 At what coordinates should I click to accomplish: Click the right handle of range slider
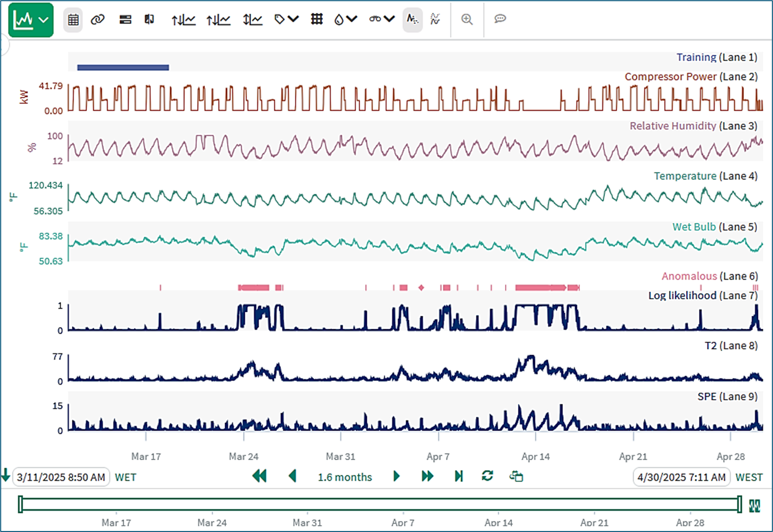pos(739,504)
